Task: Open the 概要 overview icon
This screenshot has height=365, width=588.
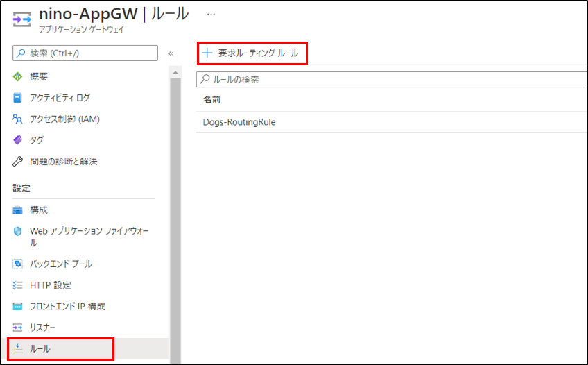Action: 17,76
